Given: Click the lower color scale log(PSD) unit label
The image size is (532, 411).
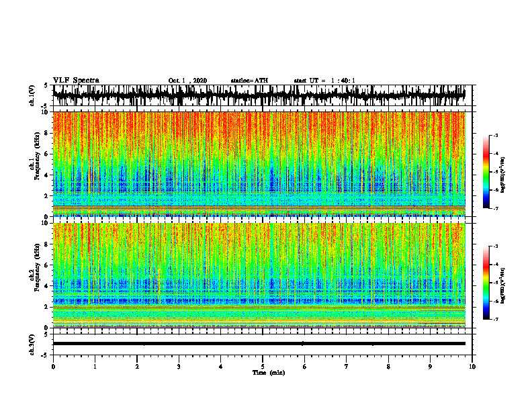Looking at the screenshot, I should (x=503, y=286).
